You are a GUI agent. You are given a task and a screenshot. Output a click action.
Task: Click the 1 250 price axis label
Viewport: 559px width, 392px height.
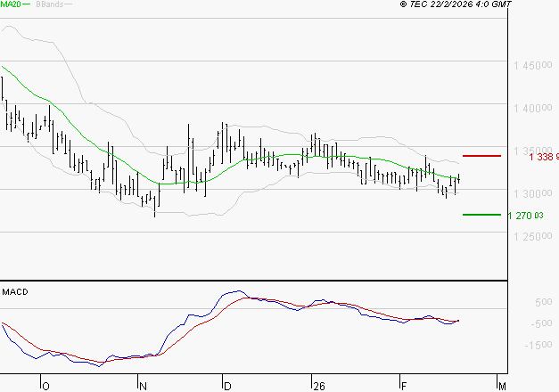(532, 236)
